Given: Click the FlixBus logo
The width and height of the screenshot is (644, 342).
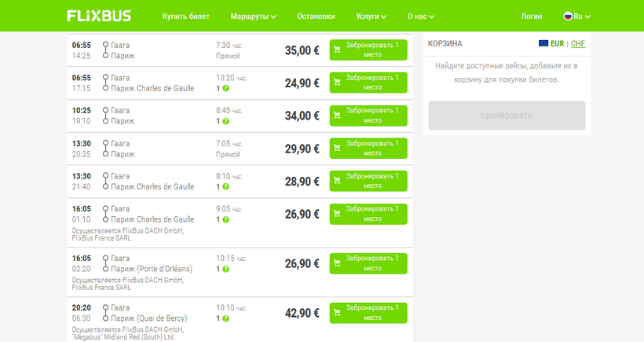Looking at the screenshot, I should pyautogui.click(x=99, y=16).
